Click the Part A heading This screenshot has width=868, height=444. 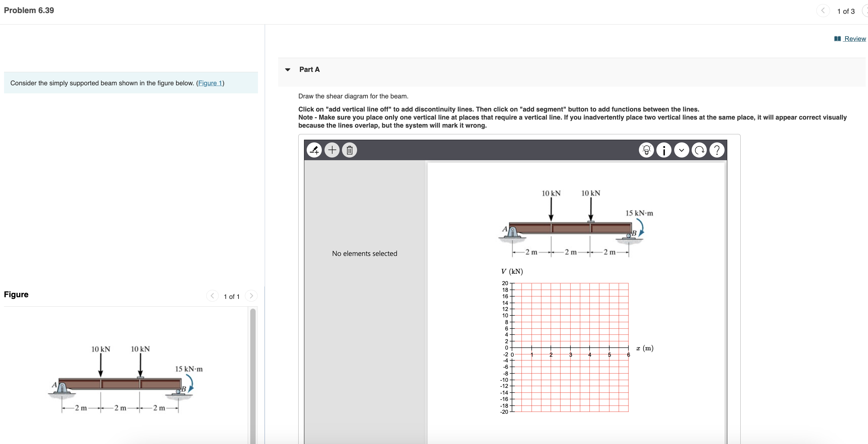[309, 70]
